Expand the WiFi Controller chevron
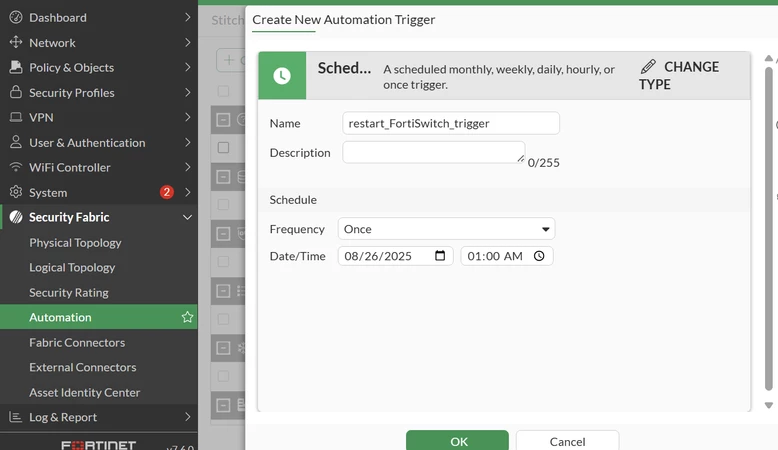This screenshot has width=778, height=450. click(188, 167)
